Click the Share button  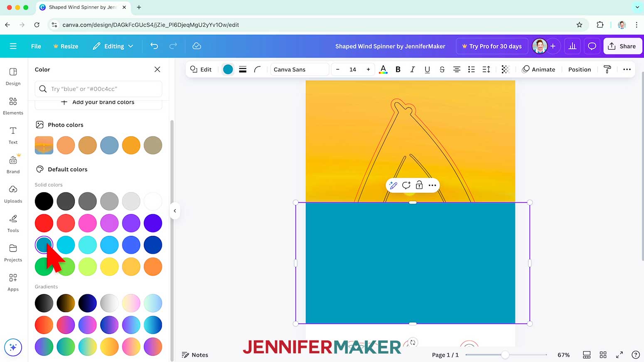click(622, 46)
